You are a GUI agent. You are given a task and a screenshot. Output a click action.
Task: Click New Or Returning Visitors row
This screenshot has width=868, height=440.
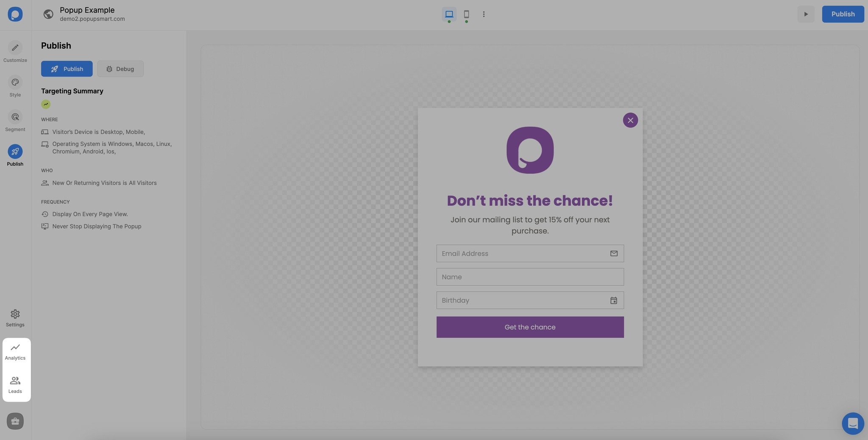click(x=99, y=183)
